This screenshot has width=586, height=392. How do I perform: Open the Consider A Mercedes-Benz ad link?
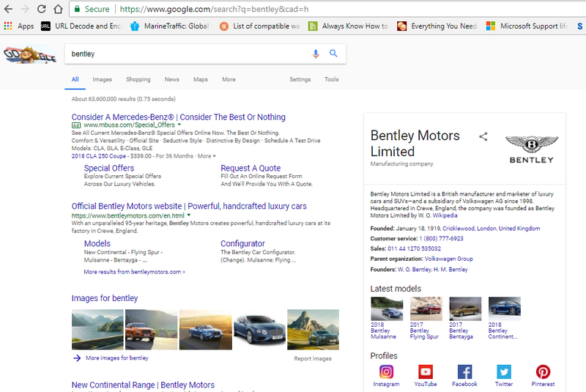click(x=178, y=117)
